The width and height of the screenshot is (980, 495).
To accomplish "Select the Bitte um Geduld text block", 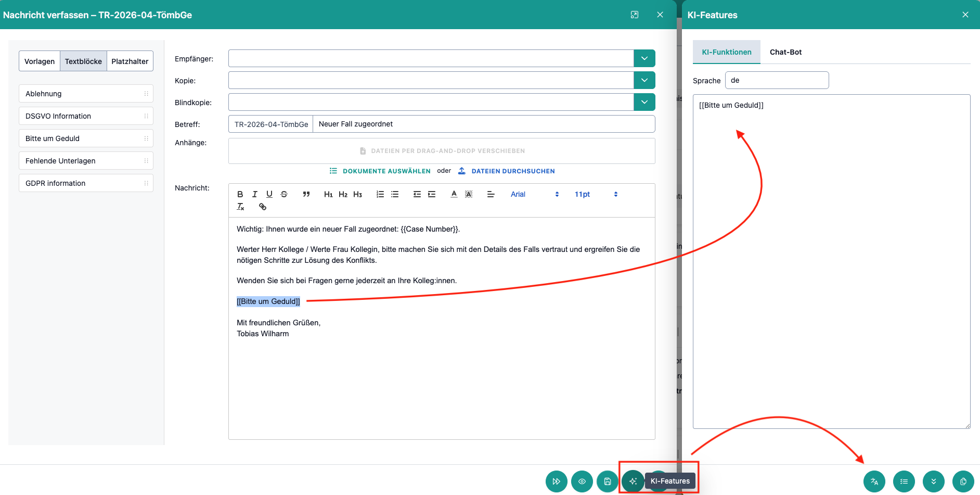I will click(x=86, y=138).
